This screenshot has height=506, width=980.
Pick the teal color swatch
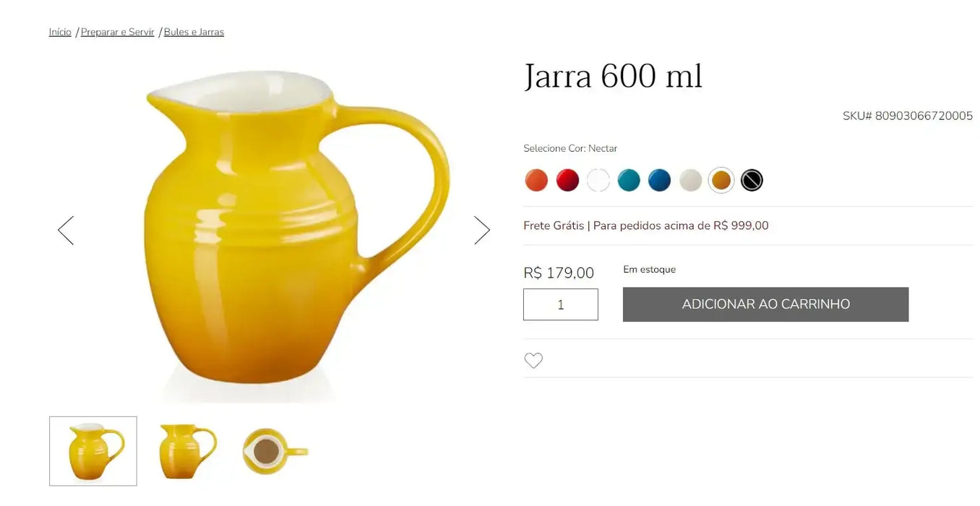point(629,180)
